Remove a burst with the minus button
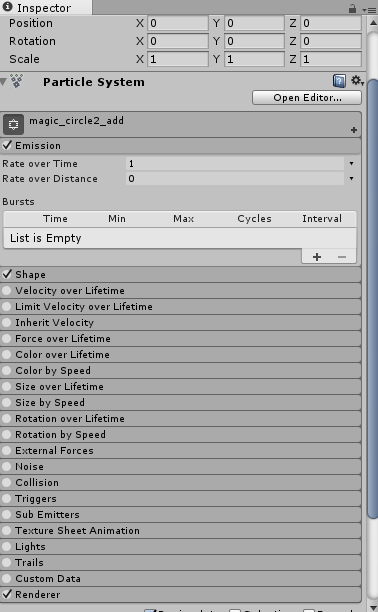 click(342, 257)
